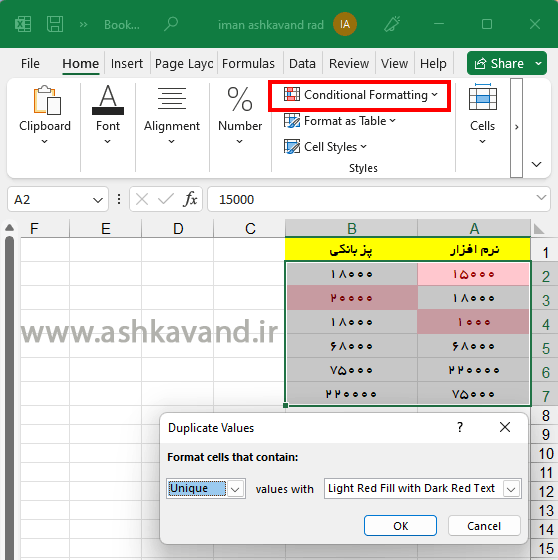The height and width of the screenshot is (560, 558).
Task: Open the Share button dropdown arrow
Action: coord(539,64)
